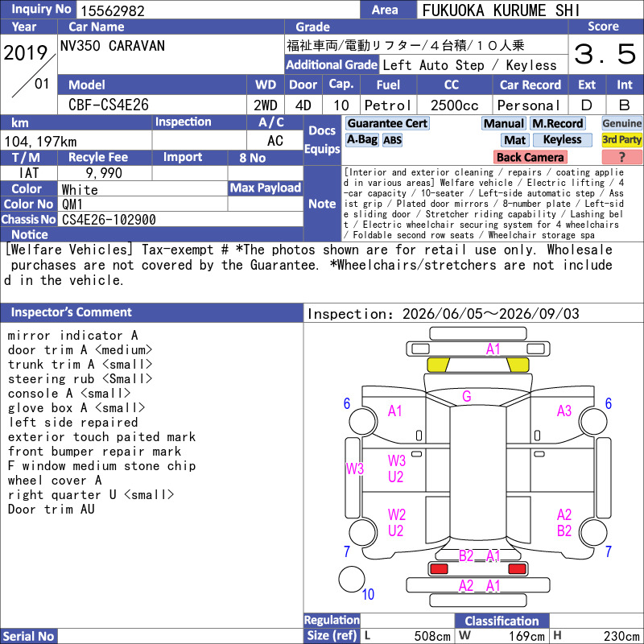The width and height of the screenshot is (644, 644).
Task: Click the yellow left headlight on diagram
Action: [x=438, y=365]
